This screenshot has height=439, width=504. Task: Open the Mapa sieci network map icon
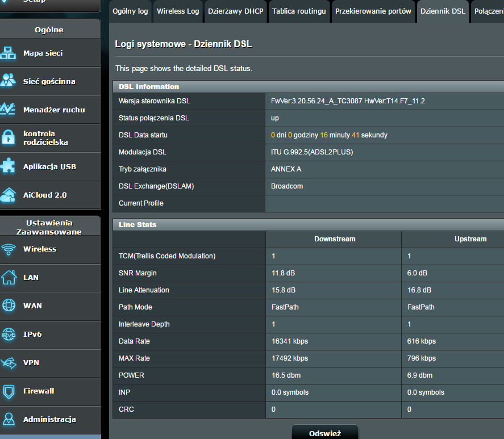click(8, 53)
